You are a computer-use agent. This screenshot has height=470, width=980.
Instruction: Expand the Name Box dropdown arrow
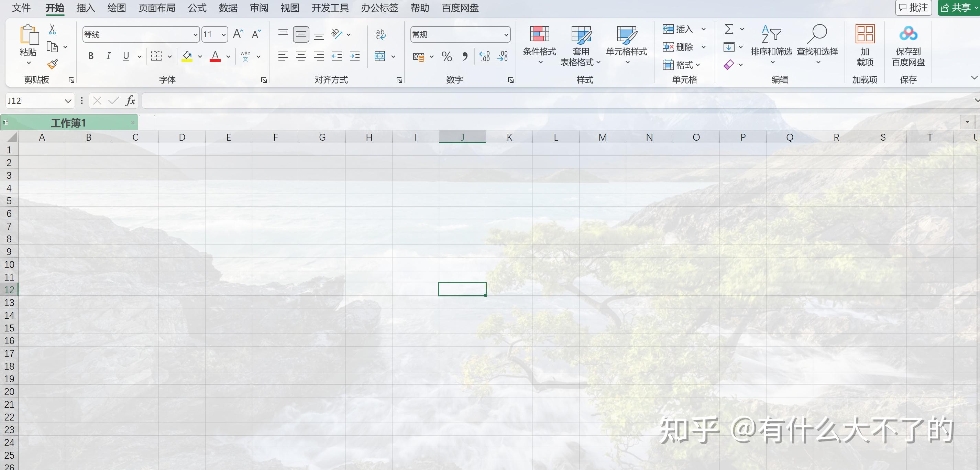68,101
